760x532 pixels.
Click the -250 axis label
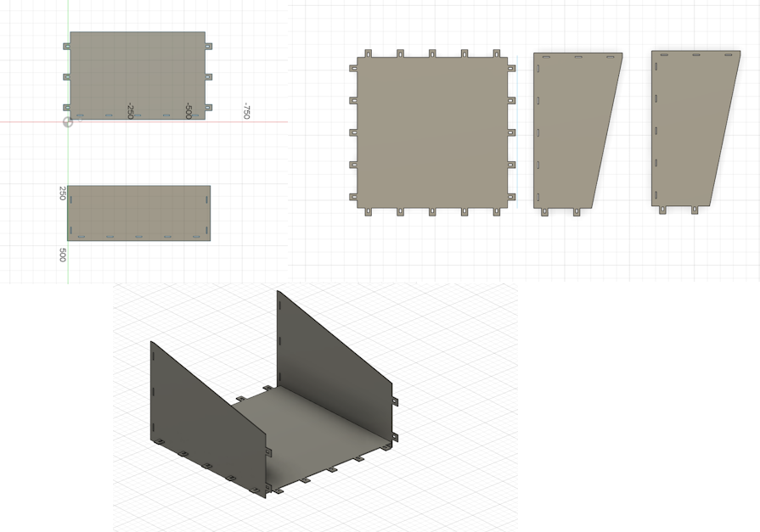pyautogui.click(x=130, y=111)
